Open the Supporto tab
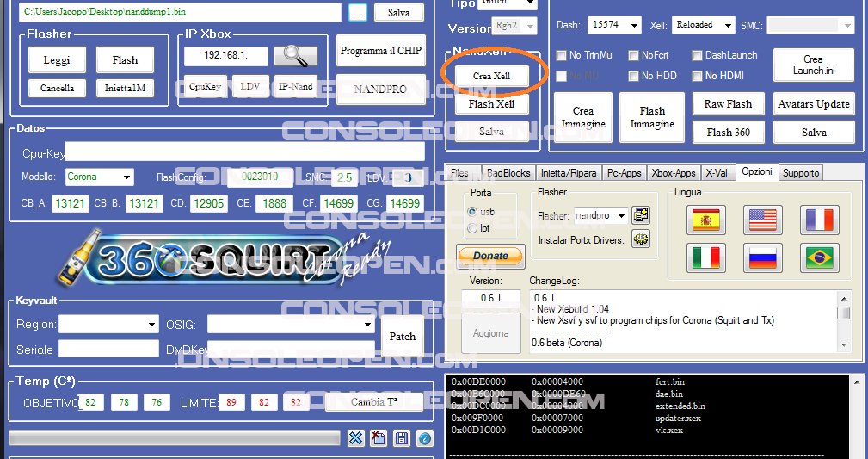This screenshot has height=459, width=868. pyautogui.click(x=800, y=173)
